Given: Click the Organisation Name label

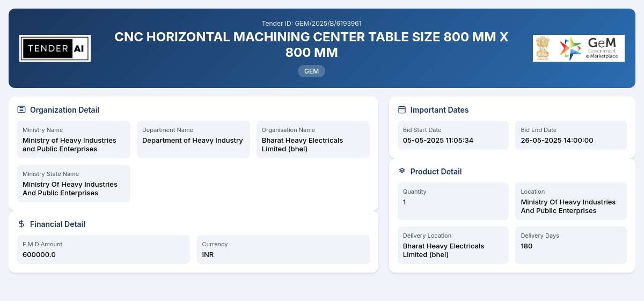Looking at the screenshot, I should coord(288,130).
